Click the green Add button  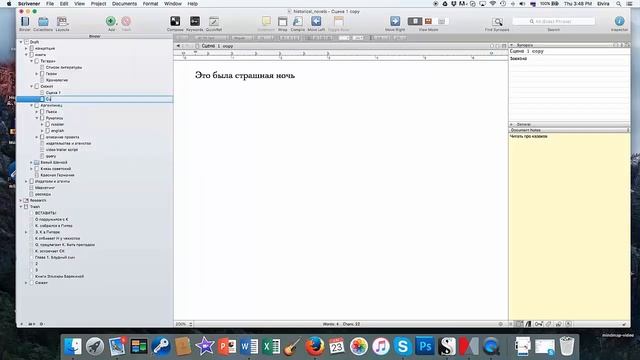point(111,21)
